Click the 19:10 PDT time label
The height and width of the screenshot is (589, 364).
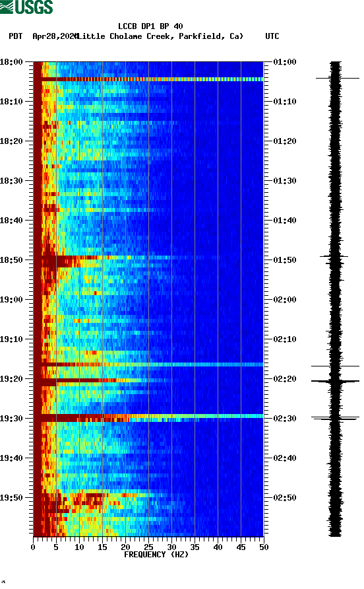pyautogui.click(x=11, y=339)
